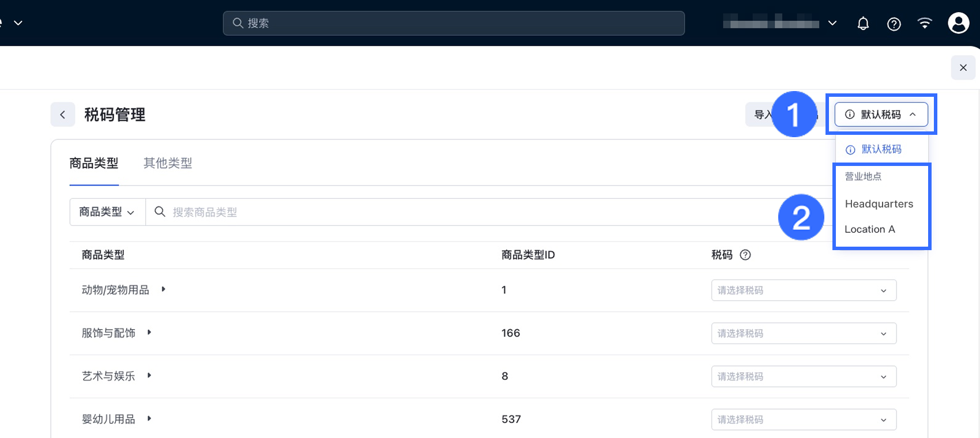This screenshot has width=980, height=438.
Task: Open the user profile avatar
Action: [x=958, y=23]
